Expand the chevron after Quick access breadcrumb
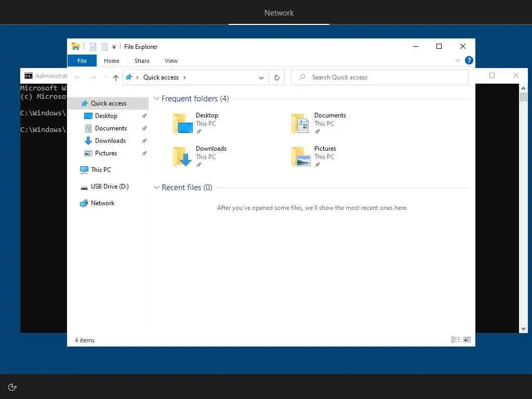 (x=184, y=78)
